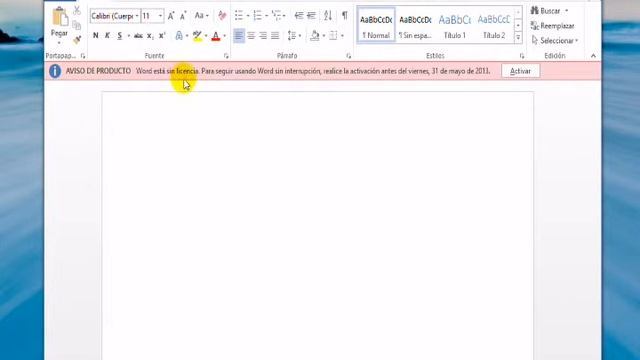Open text effects A icon
This screenshot has height=360, width=640.
point(179,36)
